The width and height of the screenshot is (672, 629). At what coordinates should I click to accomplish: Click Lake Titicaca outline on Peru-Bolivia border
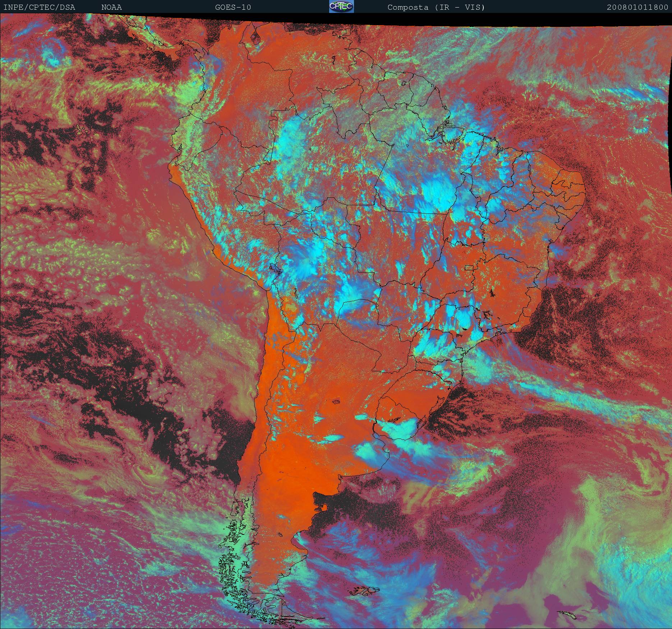[x=275, y=268]
